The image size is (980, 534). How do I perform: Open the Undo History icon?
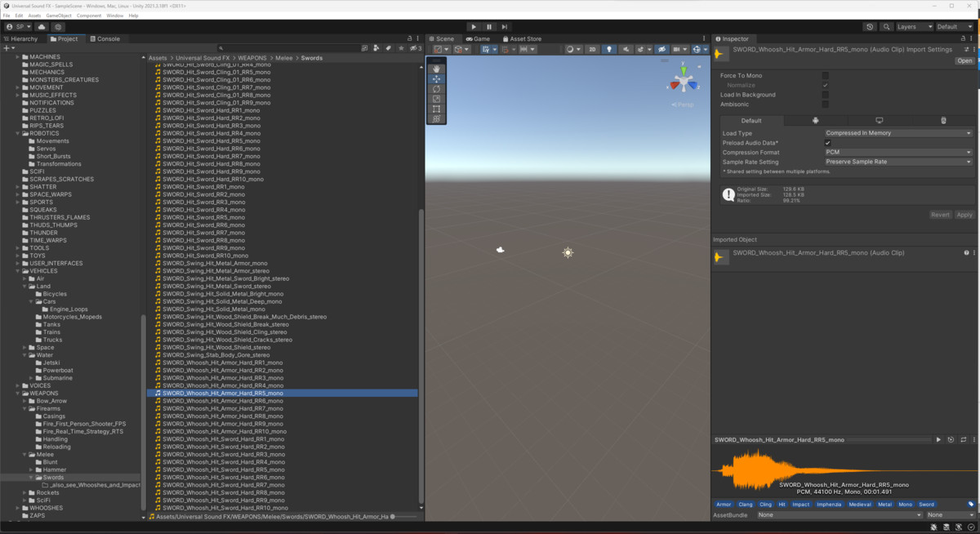click(870, 27)
